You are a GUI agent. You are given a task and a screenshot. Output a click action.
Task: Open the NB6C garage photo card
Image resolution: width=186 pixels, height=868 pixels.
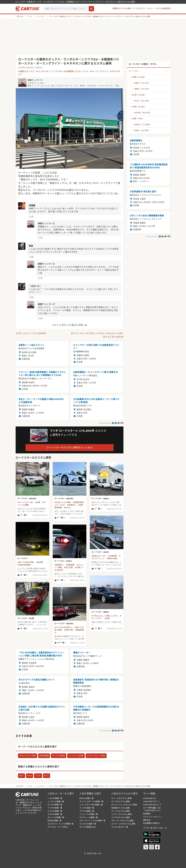tap(106, 479)
